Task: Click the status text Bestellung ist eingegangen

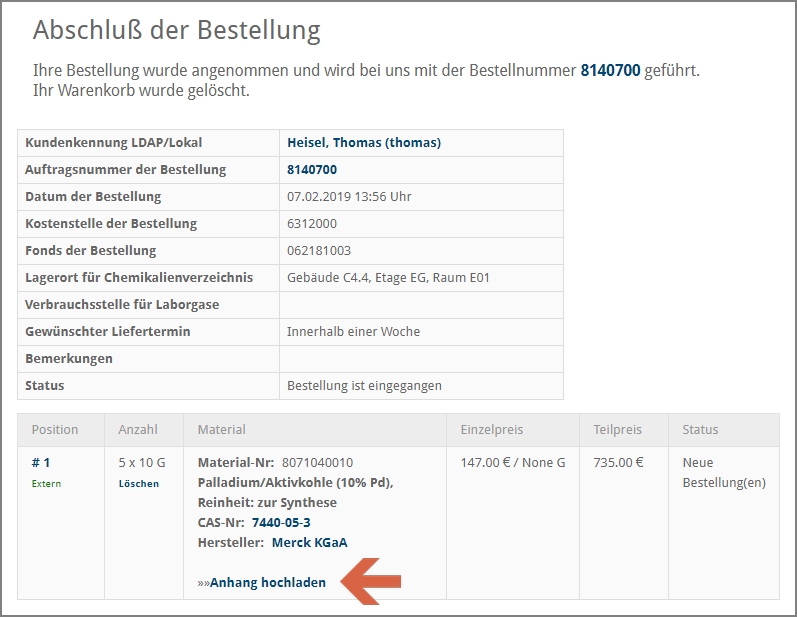Action: coord(364,386)
